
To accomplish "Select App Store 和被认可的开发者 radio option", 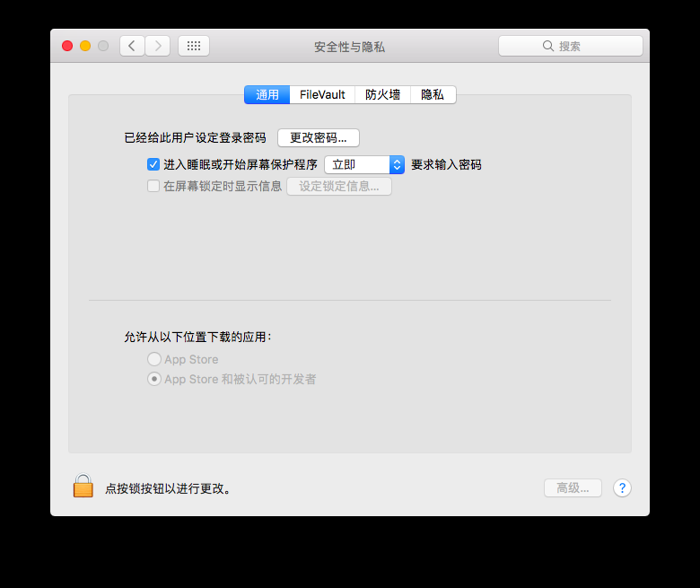I will [154, 379].
